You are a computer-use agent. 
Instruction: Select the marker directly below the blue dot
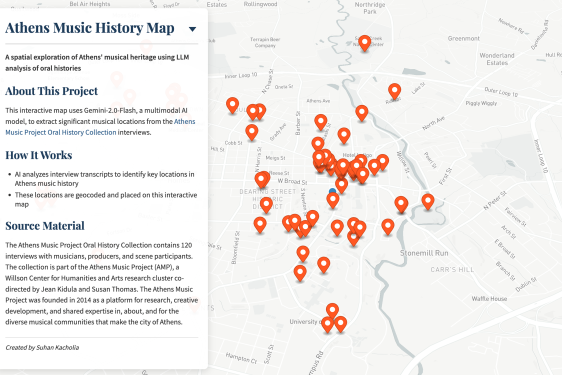tap(333, 201)
